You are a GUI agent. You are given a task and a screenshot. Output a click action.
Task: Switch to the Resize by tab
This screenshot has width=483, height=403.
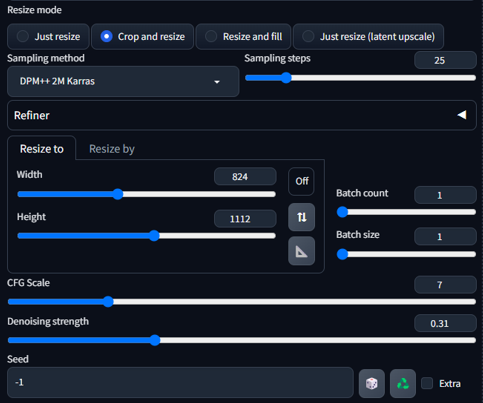click(x=112, y=149)
